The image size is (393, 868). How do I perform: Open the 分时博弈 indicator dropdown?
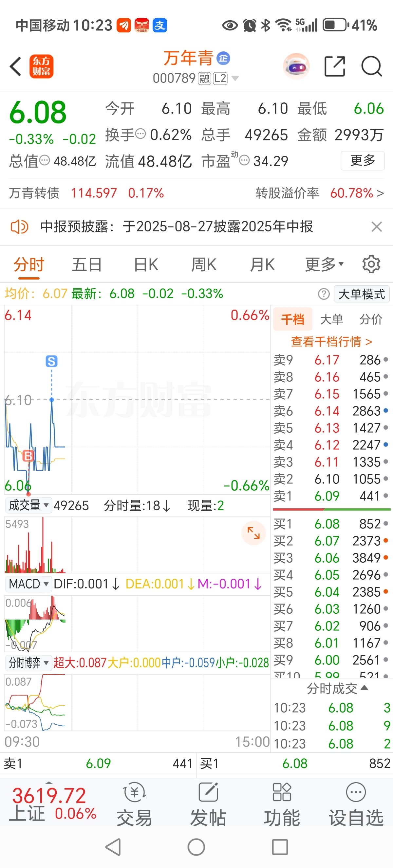tap(28, 663)
